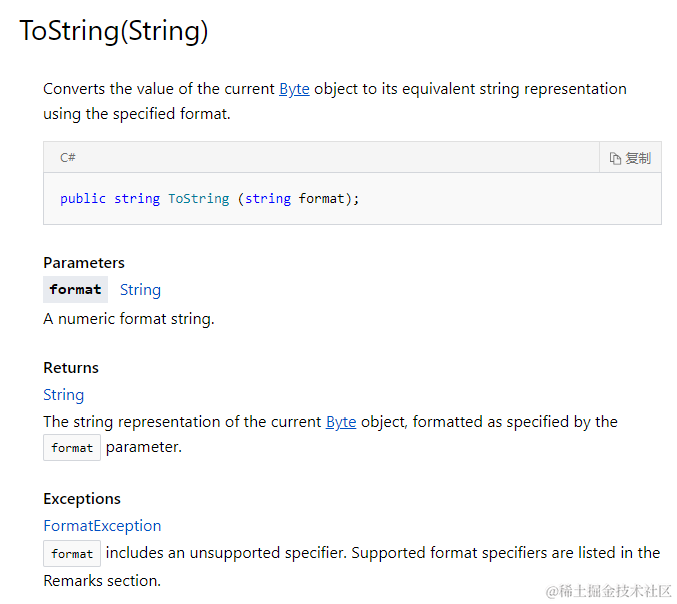Screen dimensions: 677x604
Task: Click the 'A numeric format string.' description text
Action: (x=129, y=319)
